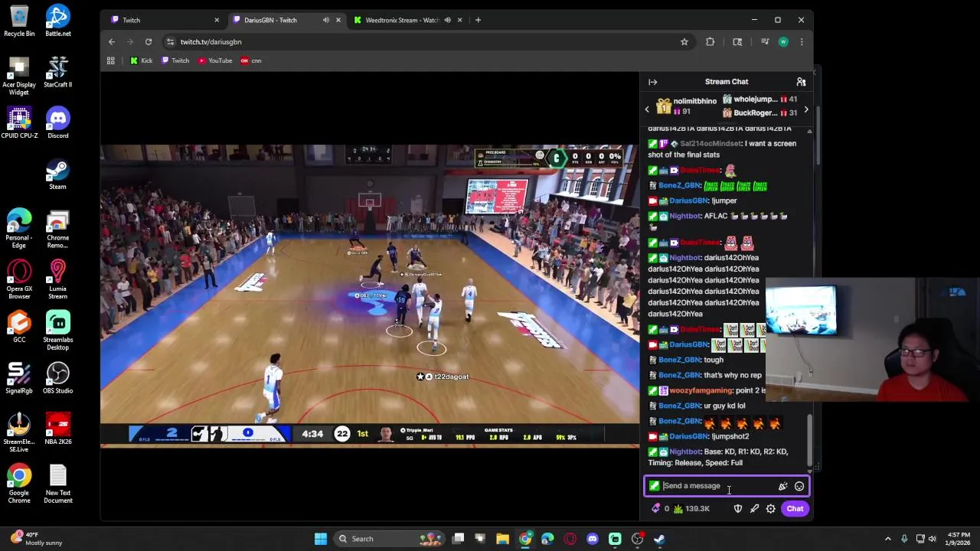This screenshot has width=980, height=551.
Task: Open the YouTube bookmark
Action: point(215,60)
